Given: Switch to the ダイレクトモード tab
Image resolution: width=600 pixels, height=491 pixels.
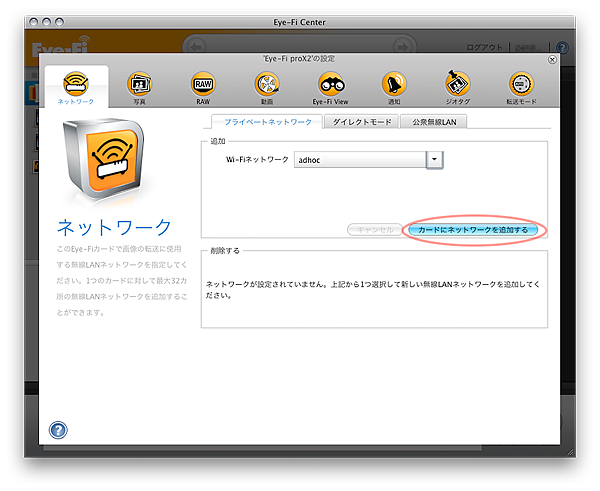Looking at the screenshot, I should pos(362,122).
